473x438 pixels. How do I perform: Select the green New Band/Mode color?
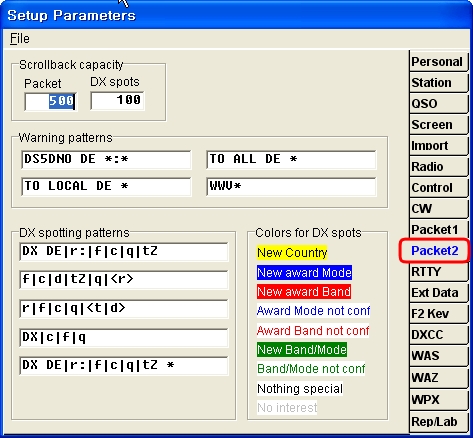click(302, 350)
